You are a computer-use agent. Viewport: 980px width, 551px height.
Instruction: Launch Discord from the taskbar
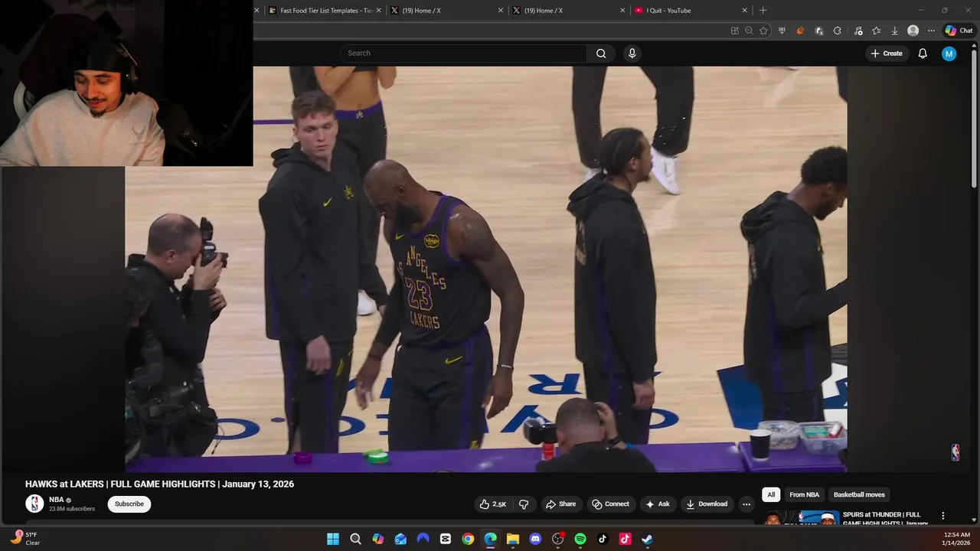(x=535, y=539)
